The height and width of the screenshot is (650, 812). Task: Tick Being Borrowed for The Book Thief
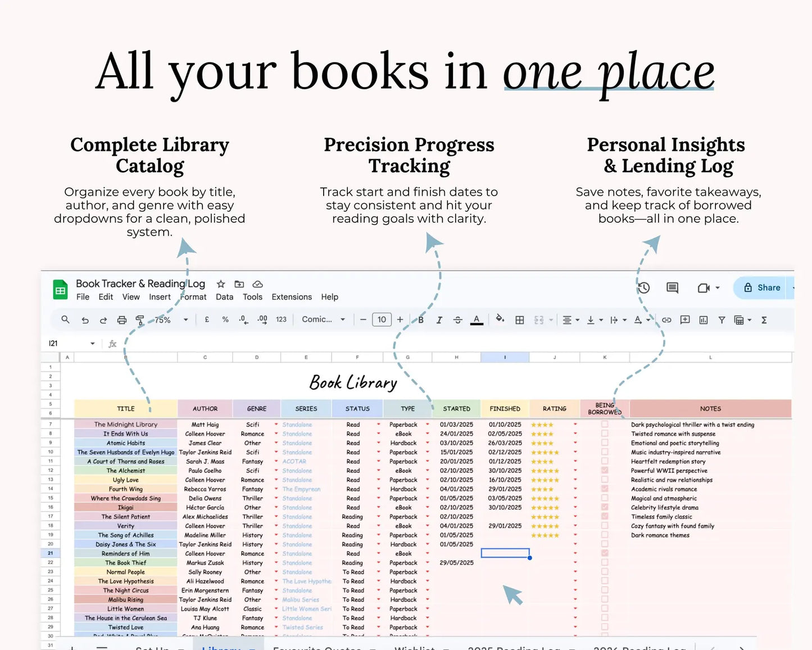tap(605, 562)
